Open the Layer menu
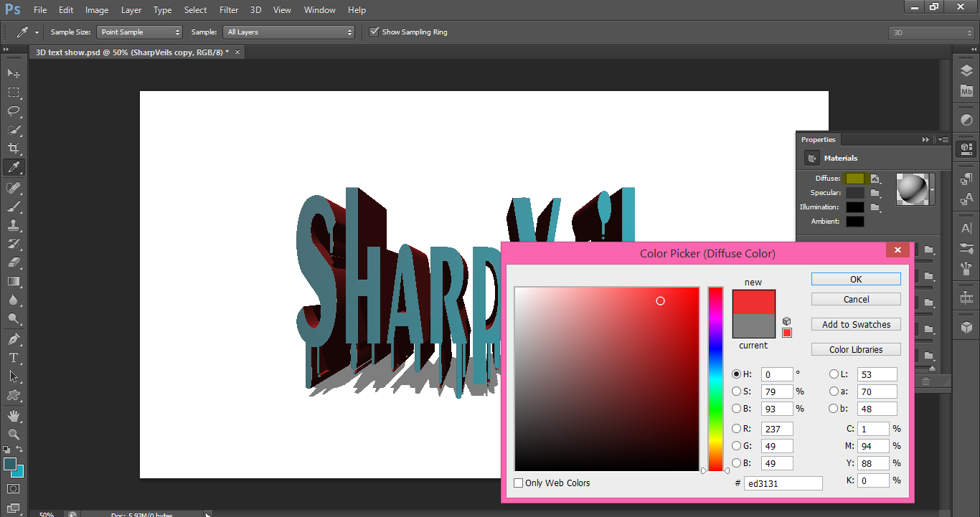The width and height of the screenshot is (980, 517). 131,10
